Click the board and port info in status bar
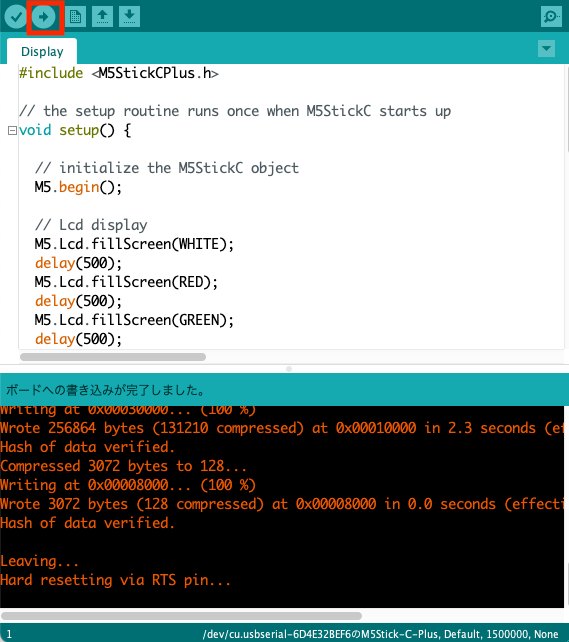This screenshot has height=642, width=569. 380,634
